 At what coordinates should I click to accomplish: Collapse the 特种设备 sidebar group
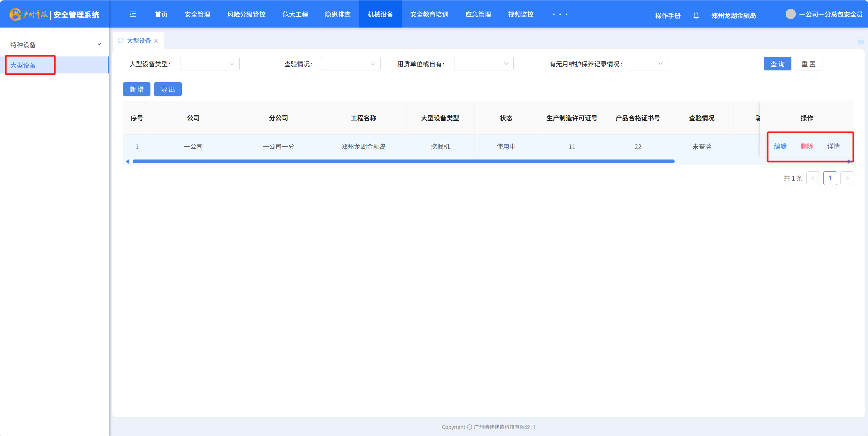(x=99, y=45)
